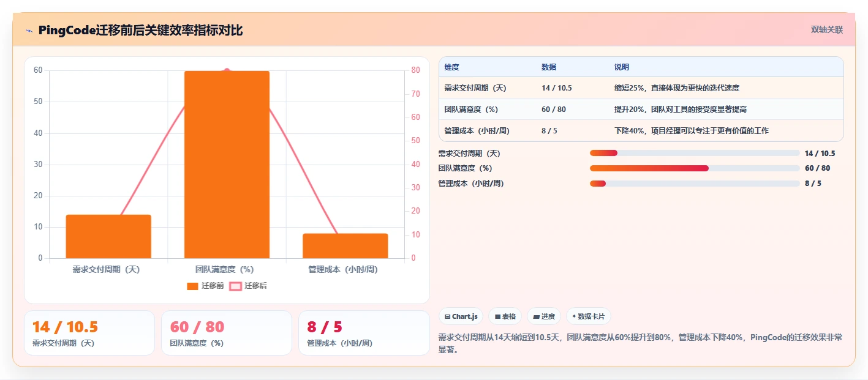Click the summary paragraph about 迁移效果

pos(641,343)
